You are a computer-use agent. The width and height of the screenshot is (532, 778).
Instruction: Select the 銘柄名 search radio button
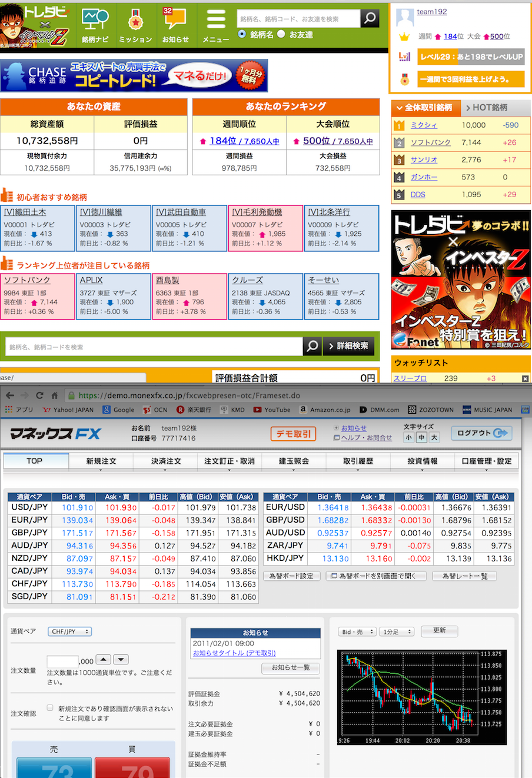pos(242,35)
